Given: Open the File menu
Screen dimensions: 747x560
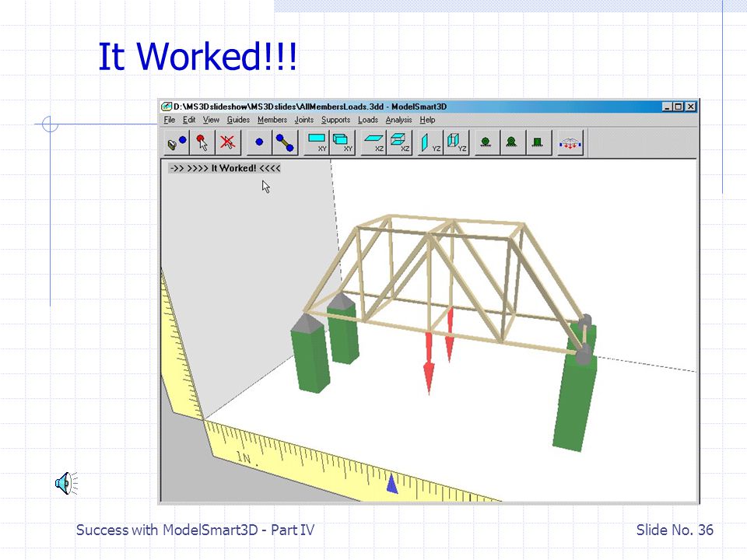Looking at the screenshot, I should click(169, 120).
